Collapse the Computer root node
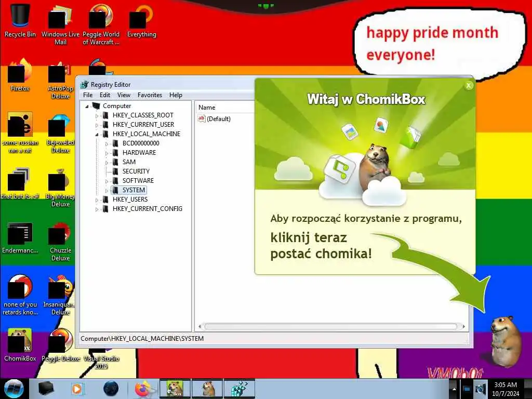The width and height of the screenshot is (532, 399). 87,106
